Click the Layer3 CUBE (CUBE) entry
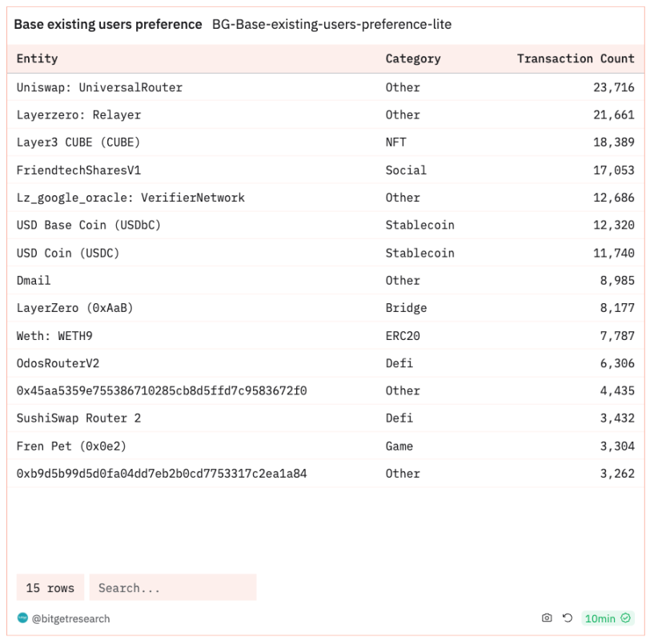This screenshot has height=644, width=650. (78, 142)
